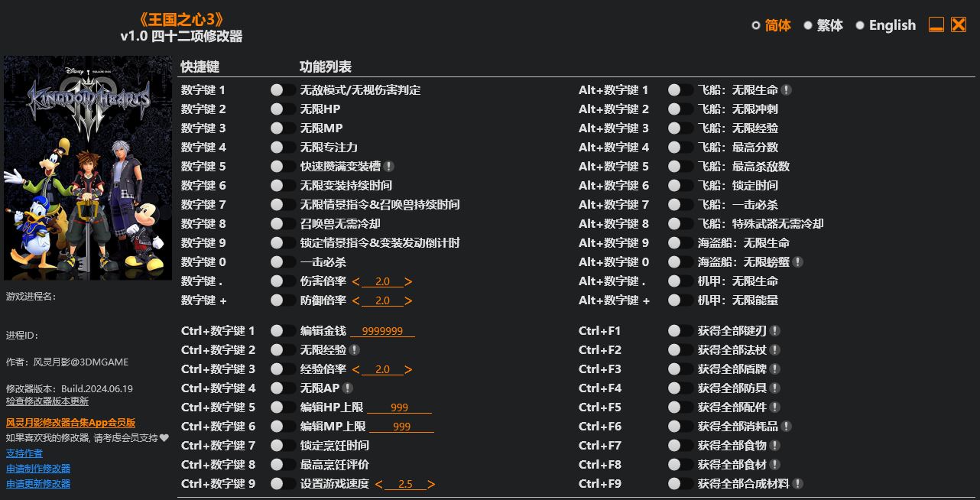Turn on 一击必杀 for 数字键 0
This screenshot has width=980, height=500.
click(283, 262)
